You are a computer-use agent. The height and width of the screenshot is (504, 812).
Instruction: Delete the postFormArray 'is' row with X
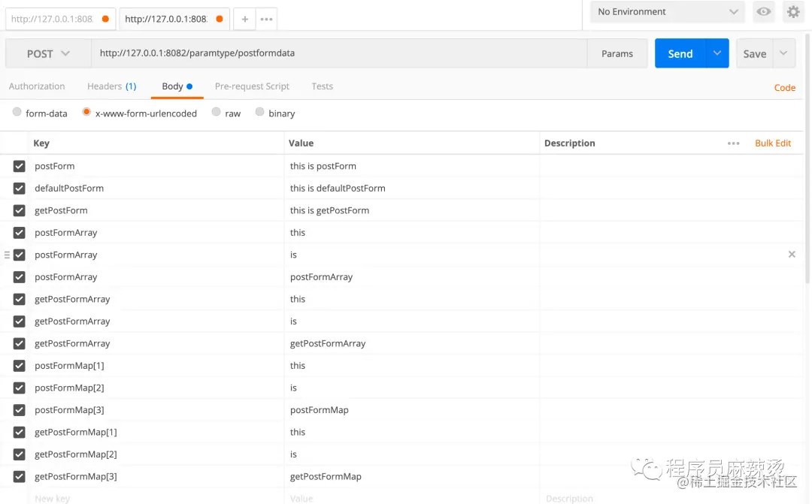coord(792,254)
